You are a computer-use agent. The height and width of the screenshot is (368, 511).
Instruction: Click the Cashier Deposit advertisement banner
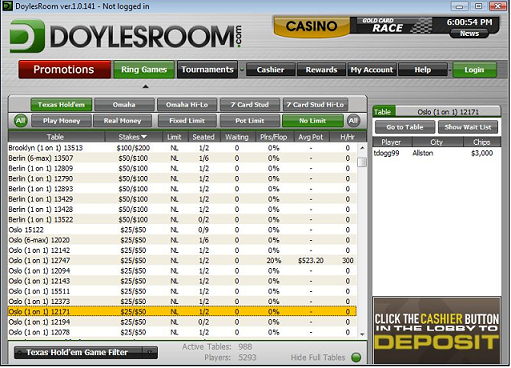(x=437, y=331)
